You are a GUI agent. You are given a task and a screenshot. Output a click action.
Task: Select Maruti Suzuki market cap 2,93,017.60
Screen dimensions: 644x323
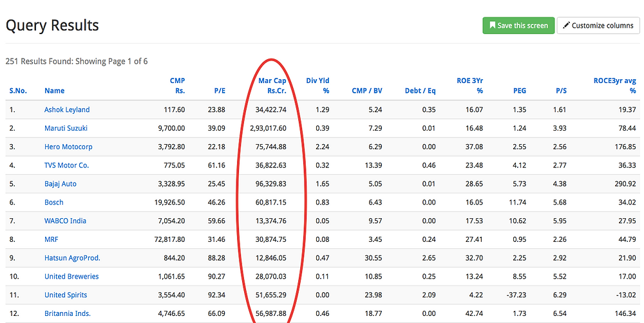(x=268, y=128)
